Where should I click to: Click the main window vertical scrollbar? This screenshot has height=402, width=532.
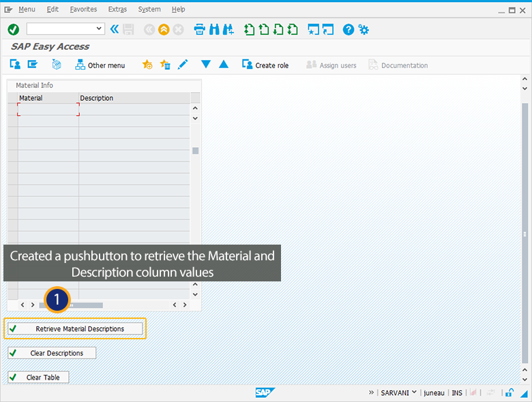click(x=524, y=234)
